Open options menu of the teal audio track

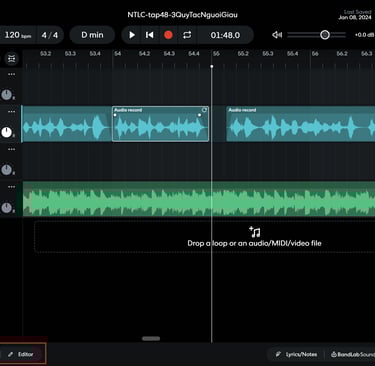tap(12, 112)
